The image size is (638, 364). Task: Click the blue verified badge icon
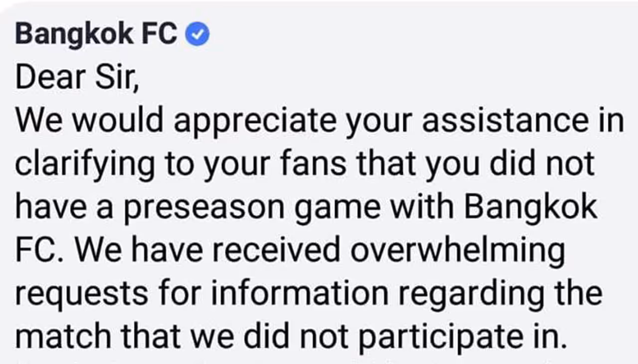pyautogui.click(x=198, y=35)
